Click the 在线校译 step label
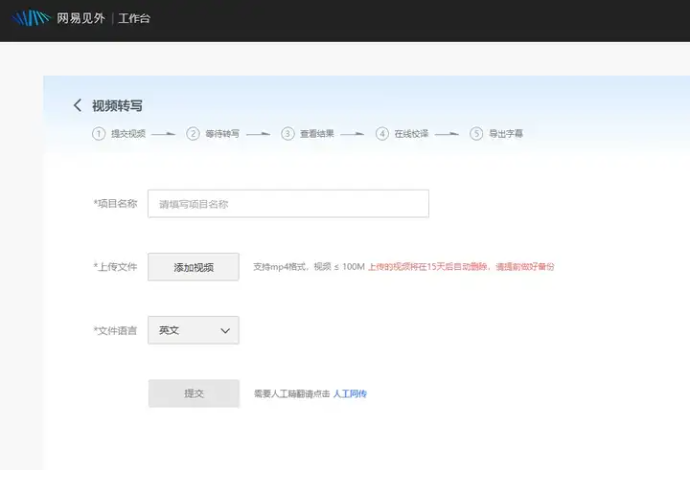The width and height of the screenshot is (692, 487). coord(411,133)
